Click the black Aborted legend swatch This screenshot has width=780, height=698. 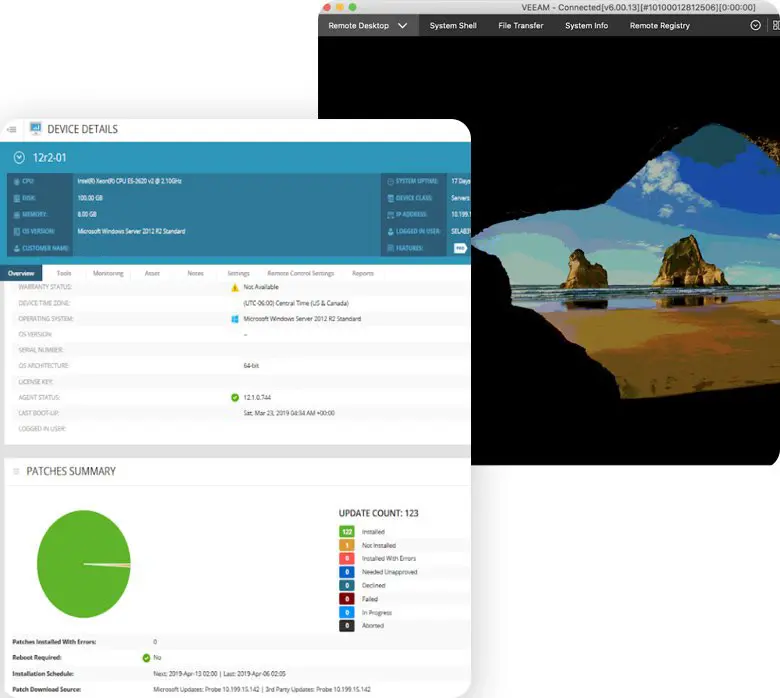[x=347, y=626]
